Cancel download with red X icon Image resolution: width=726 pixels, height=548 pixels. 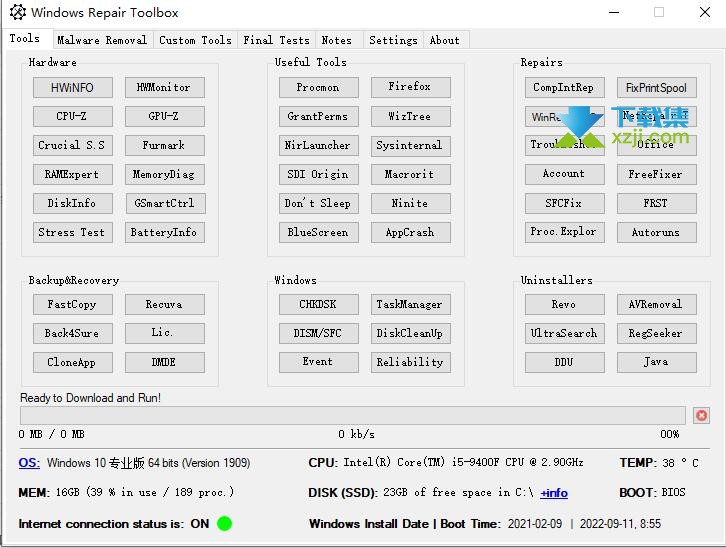[701, 416]
